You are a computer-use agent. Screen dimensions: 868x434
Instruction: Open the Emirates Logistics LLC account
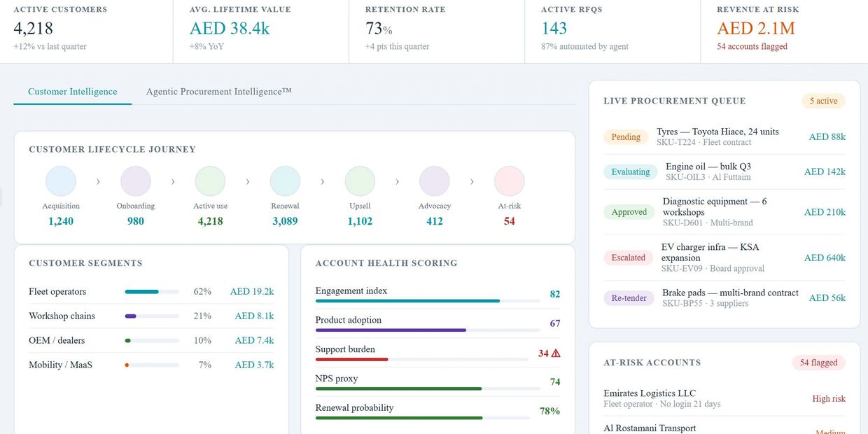coord(724,398)
